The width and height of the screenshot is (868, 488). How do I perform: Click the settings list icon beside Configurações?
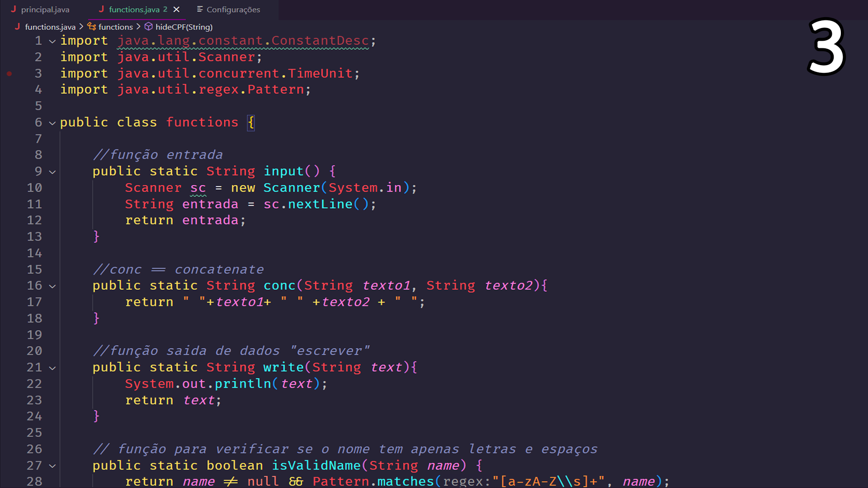pyautogui.click(x=200, y=9)
